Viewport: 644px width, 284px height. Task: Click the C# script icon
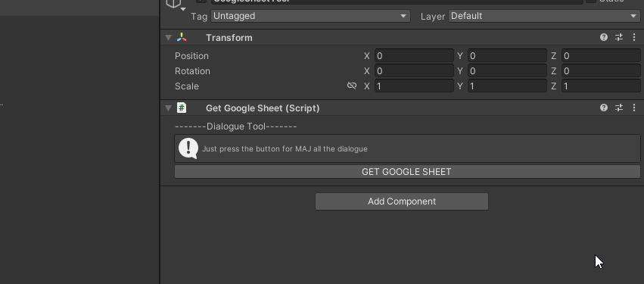click(181, 108)
